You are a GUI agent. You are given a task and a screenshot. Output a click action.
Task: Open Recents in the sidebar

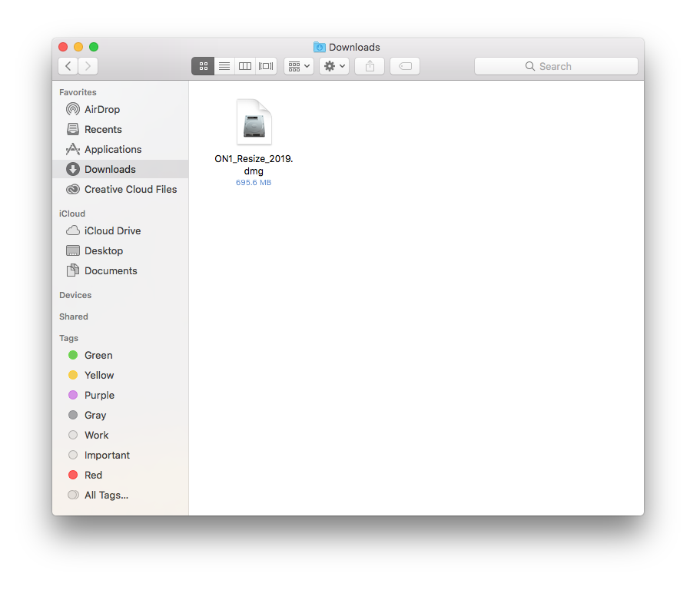120,129
